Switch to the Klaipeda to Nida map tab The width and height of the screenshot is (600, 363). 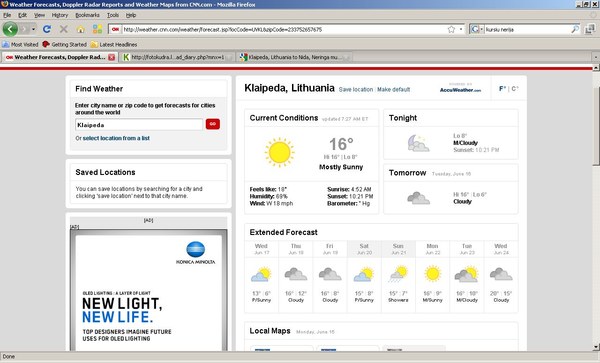pyautogui.click(x=293, y=57)
